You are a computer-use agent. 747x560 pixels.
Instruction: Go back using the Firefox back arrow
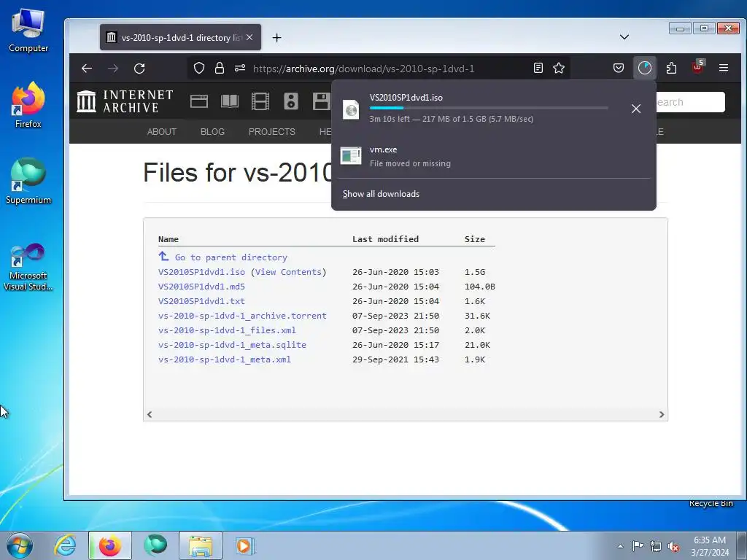[87, 69]
